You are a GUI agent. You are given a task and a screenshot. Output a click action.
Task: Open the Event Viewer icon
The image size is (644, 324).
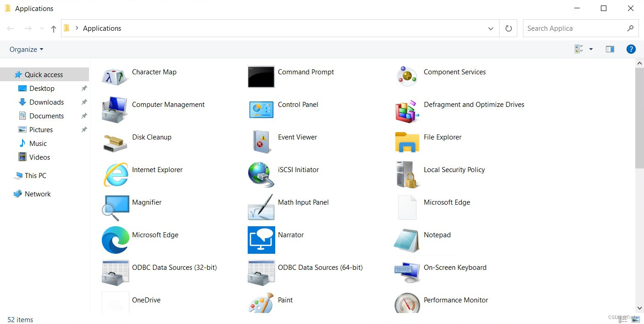coord(261,142)
